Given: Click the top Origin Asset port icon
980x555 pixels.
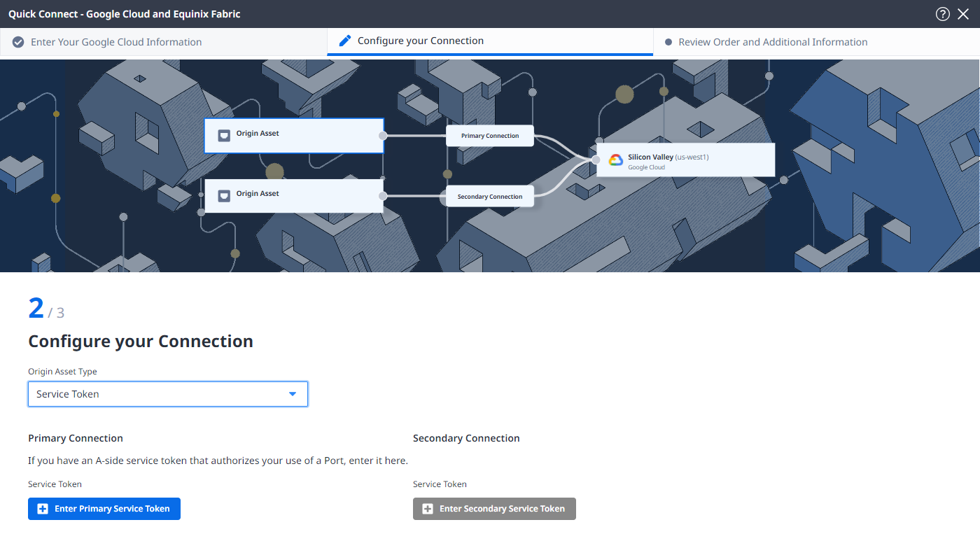Looking at the screenshot, I should (x=224, y=135).
